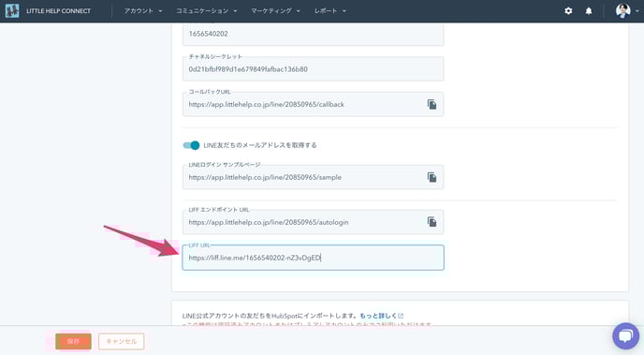
Task: Expand the コミュニケーション menu
Action: tap(207, 11)
